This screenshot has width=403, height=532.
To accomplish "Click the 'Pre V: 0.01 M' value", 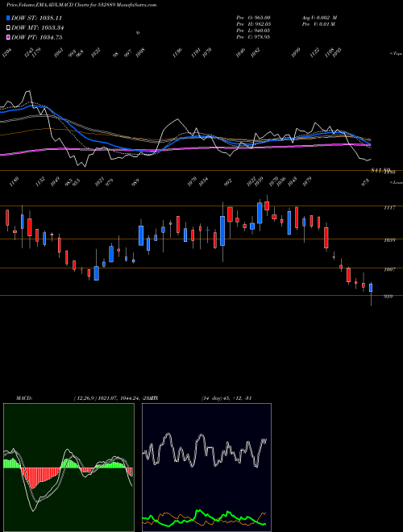I will pyautogui.click(x=318, y=24).
